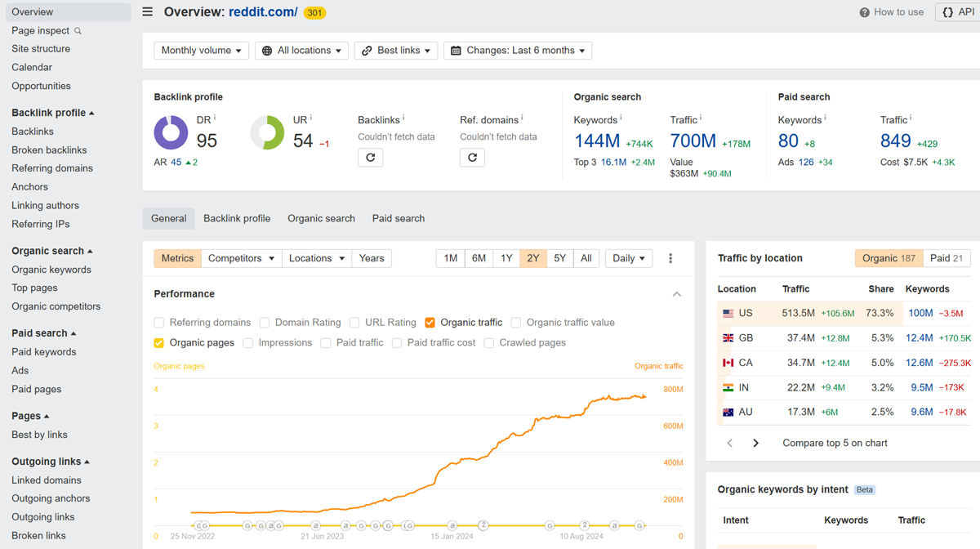This screenshot has height=549, width=980.
Task: Switch to the Backlink profile tab
Action: coord(237,218)
